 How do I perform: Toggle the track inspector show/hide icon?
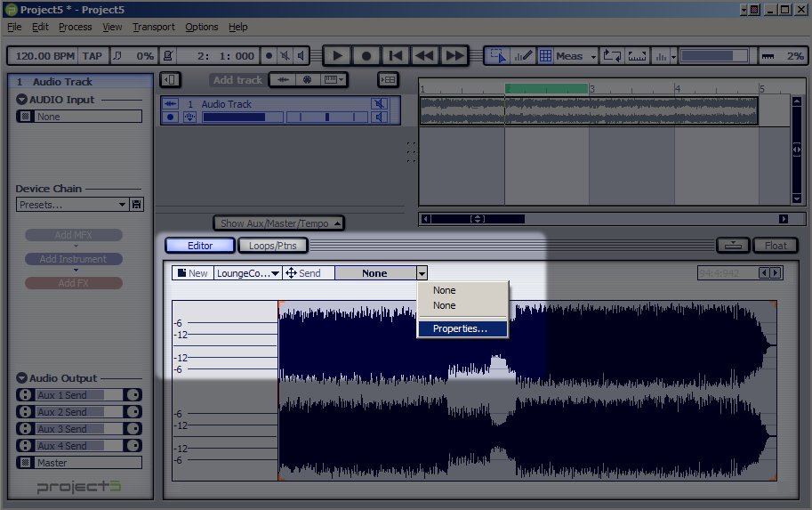tap(170, 80)
